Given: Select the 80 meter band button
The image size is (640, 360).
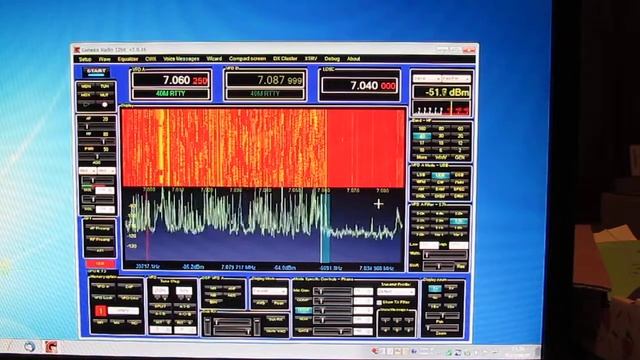Looking at the screenshot, I should pyautogui.click(x=441, y=129).
